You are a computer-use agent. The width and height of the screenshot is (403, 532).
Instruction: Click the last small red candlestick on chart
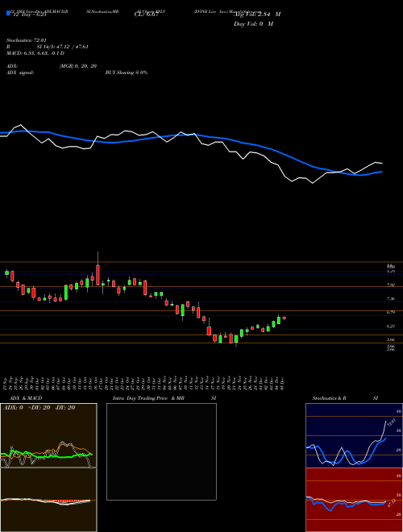[285, 318]
